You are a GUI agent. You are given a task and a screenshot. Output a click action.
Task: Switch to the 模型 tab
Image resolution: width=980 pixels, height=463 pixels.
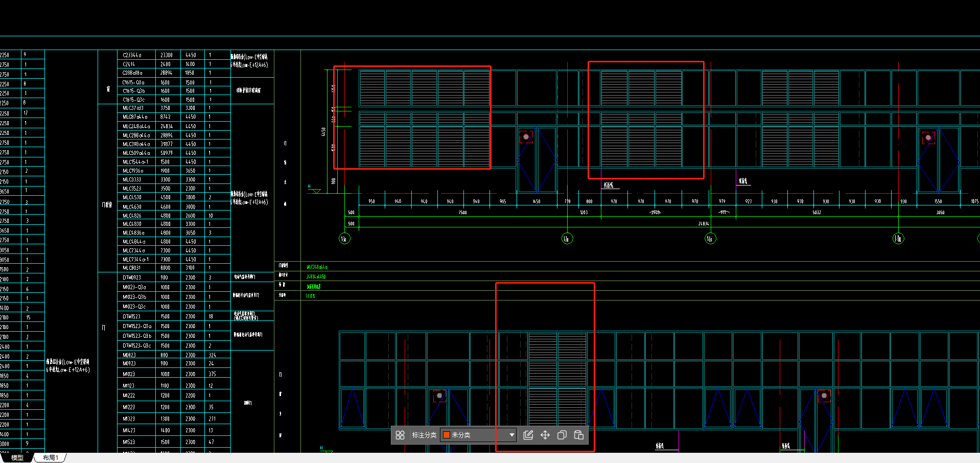[x=17, y=458]
